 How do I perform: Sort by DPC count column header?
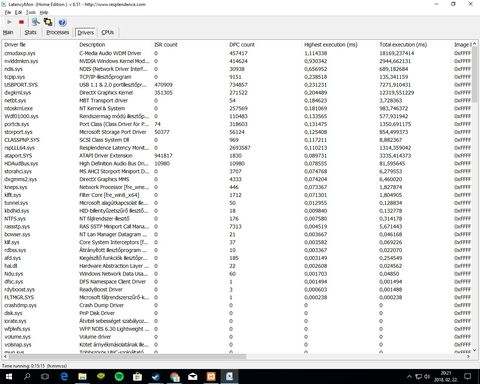click(264, 45)
